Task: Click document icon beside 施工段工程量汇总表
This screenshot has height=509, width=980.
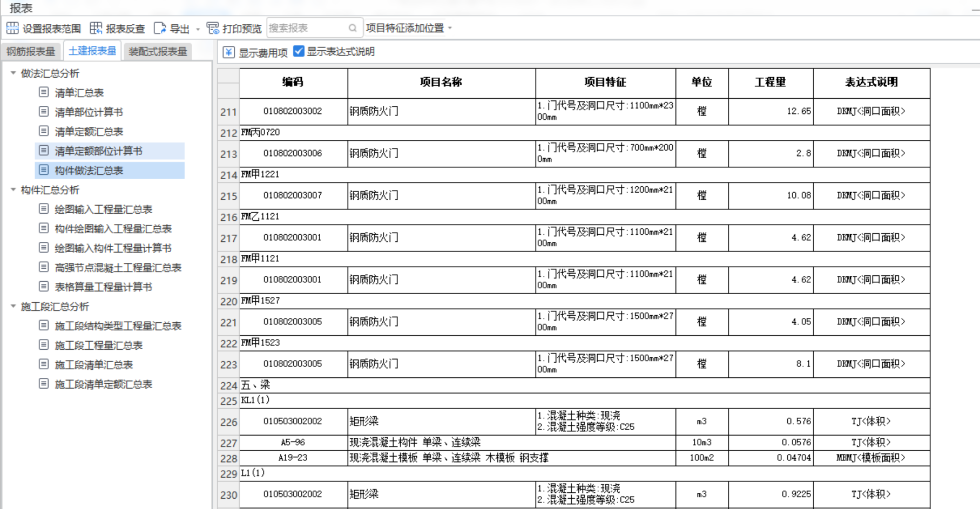Action: (44, 345)
